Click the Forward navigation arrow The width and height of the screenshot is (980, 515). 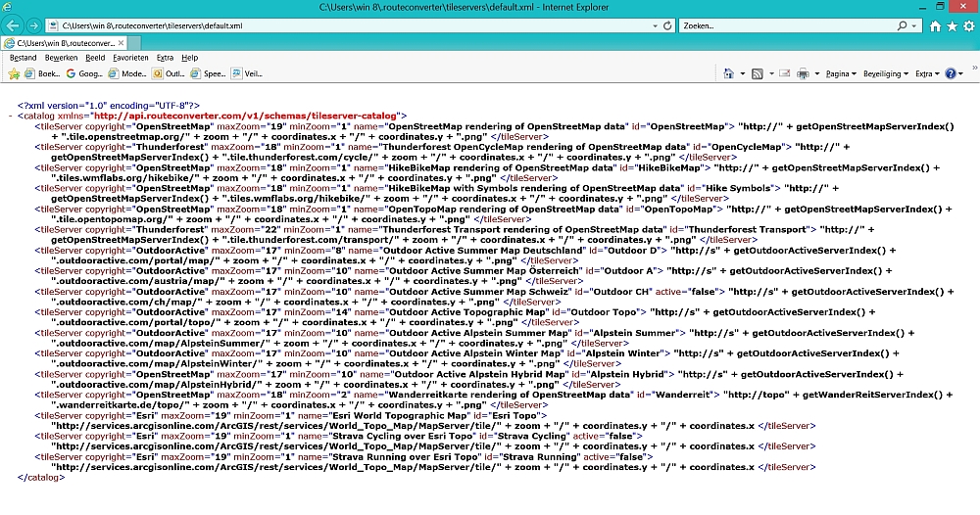click(34, 24)
